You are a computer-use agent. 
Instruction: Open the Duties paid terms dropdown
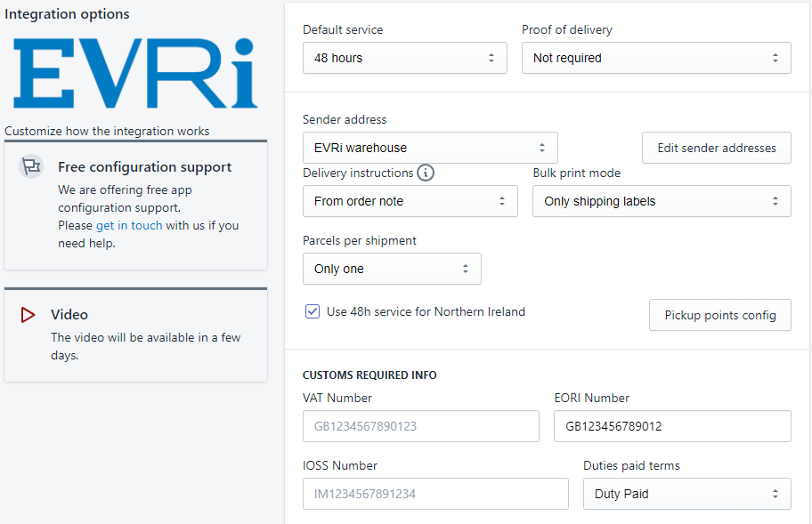coord(687,494)
